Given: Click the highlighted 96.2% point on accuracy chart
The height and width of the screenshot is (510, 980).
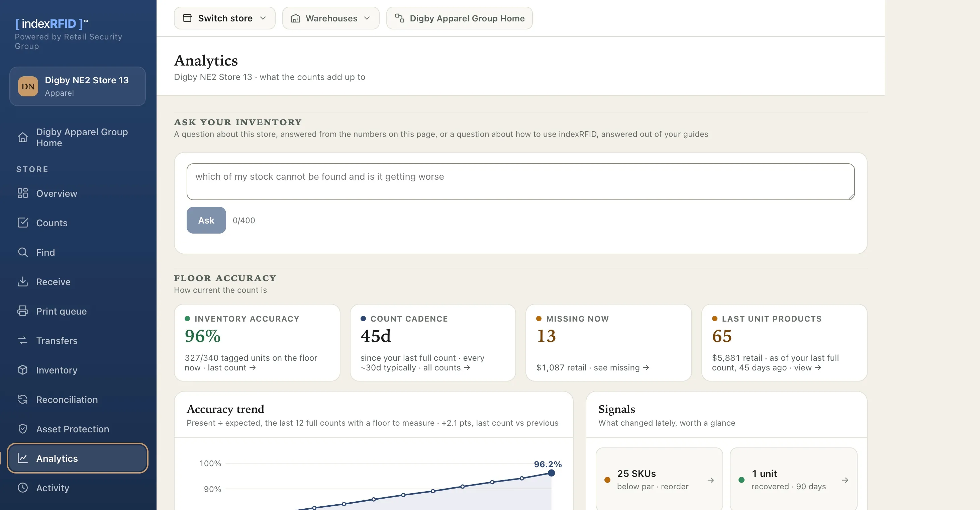Looking at the screenshot, I should 551,473.
